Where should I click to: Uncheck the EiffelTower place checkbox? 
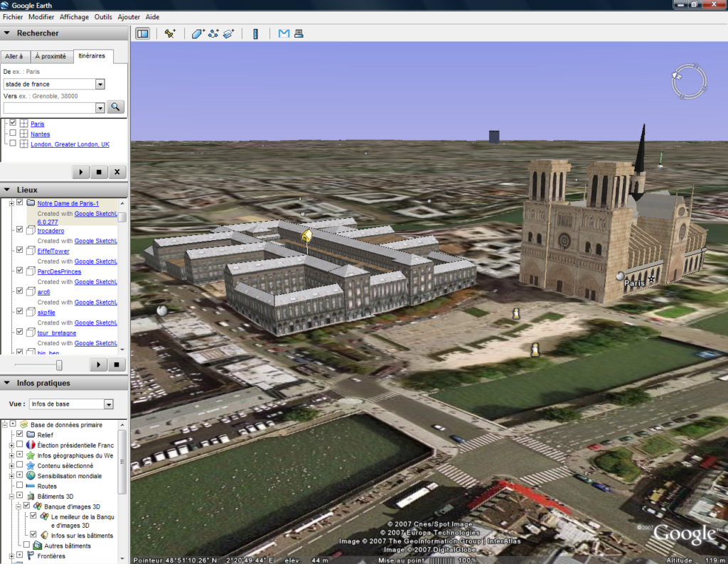(x=19, y=249)
